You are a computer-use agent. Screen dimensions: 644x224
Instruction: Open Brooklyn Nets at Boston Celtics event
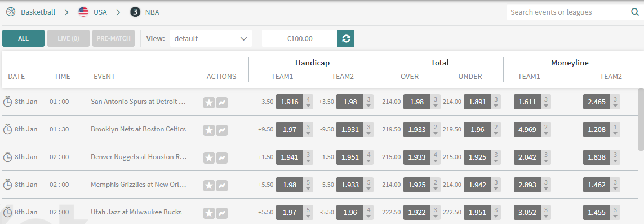point(138,129)
